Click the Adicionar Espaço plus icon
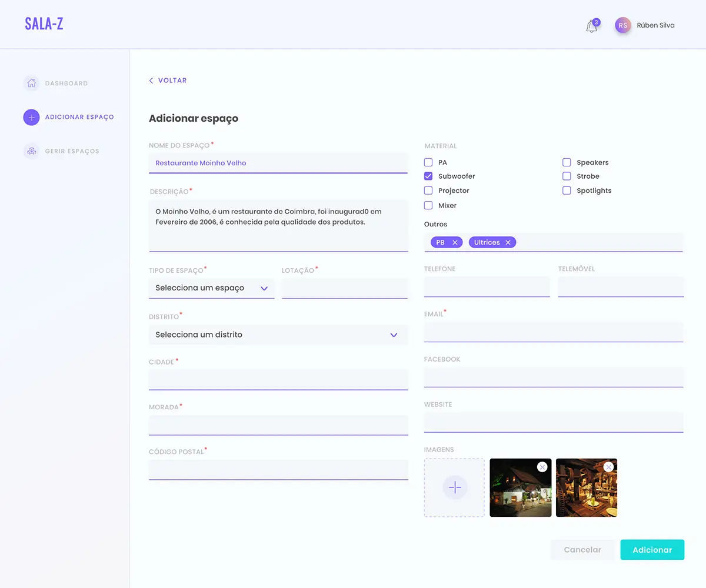Screen dimensions: 706x588 31,117
